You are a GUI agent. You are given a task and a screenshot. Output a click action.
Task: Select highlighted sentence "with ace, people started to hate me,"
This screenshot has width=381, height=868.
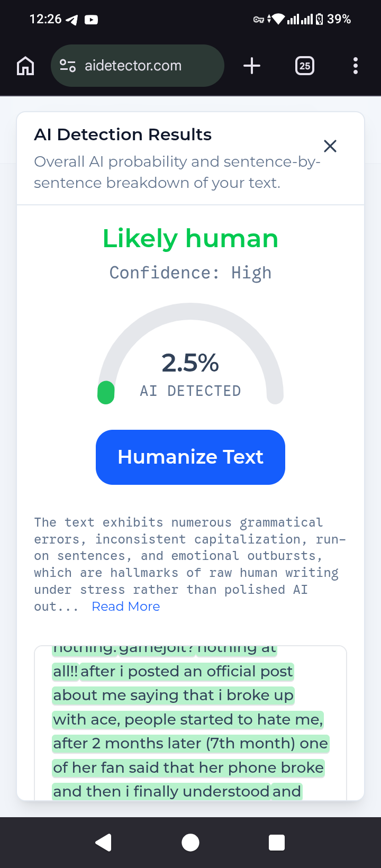point(188,720)
